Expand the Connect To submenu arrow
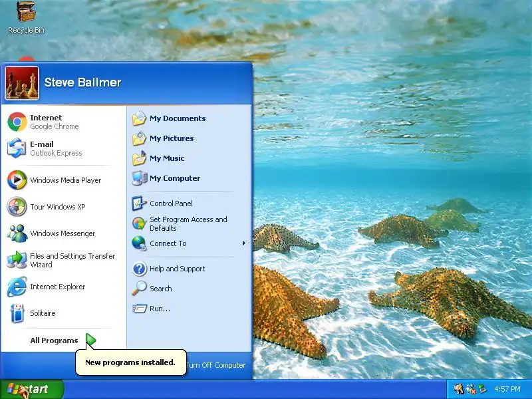 [x=243, y=243]
